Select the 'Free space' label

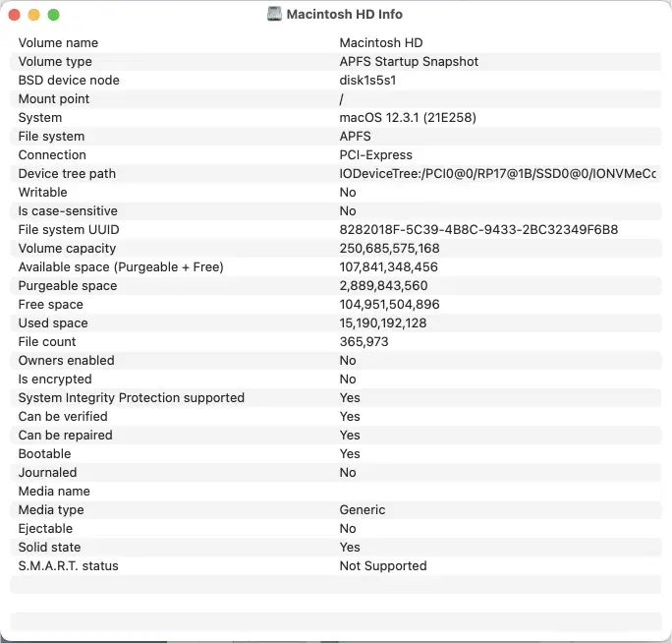pos(50,305)
